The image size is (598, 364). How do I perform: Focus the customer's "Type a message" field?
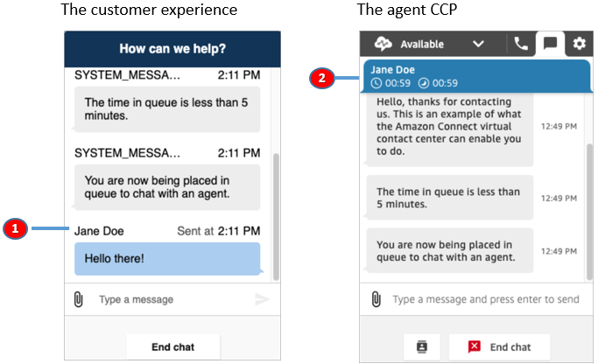[x=171, y=299]
